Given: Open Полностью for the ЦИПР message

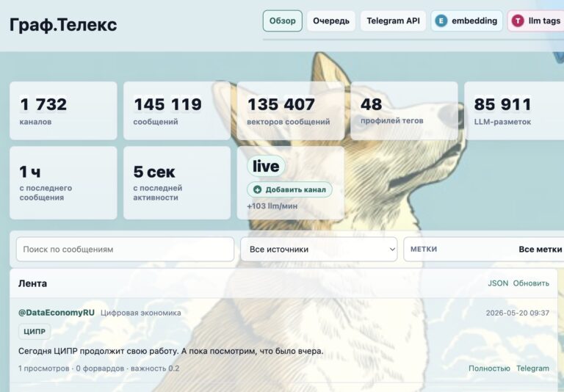Looking at the screenshot, I should tap(489, 369).
